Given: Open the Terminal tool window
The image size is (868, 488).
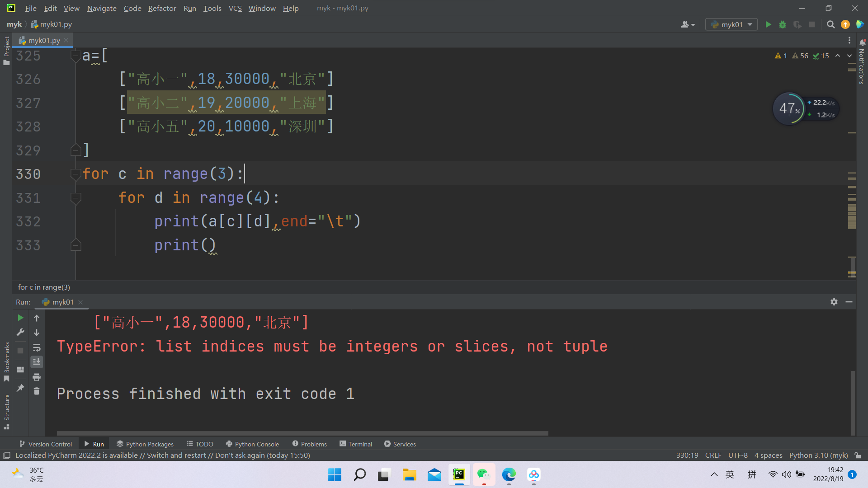Looking at the screenshot, I should [x=356, y=444].
